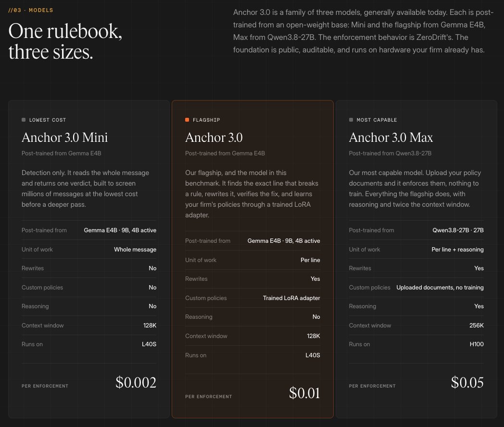Click the H100 runs-on value
Image resolution: width=504 pixels, height=427 pixels.
pyautogui.click(x=477, y=344)
